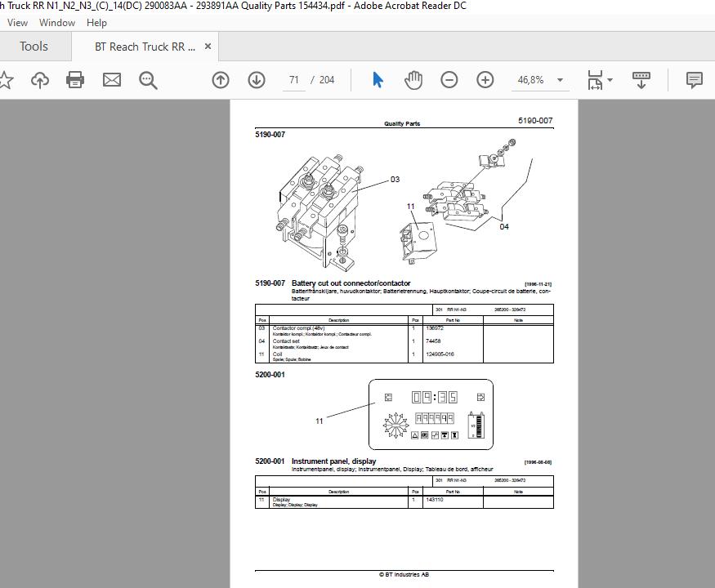The width and height of the screenshot is (715, 588).
Task: Open the zoom level dropdown 46,8%
Action: pyautogui.click(x=540, y=80)
